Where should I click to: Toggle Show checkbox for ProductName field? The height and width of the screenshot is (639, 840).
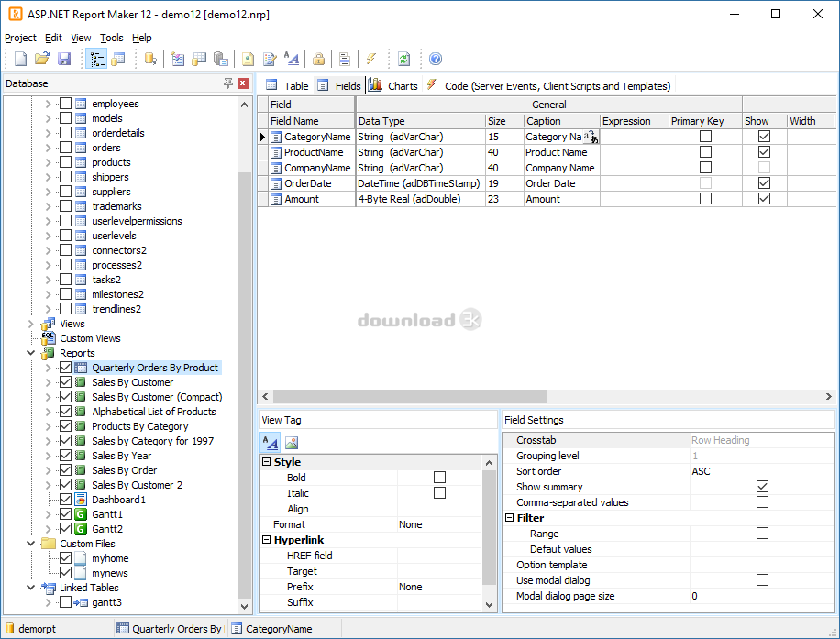coord(764,152)
